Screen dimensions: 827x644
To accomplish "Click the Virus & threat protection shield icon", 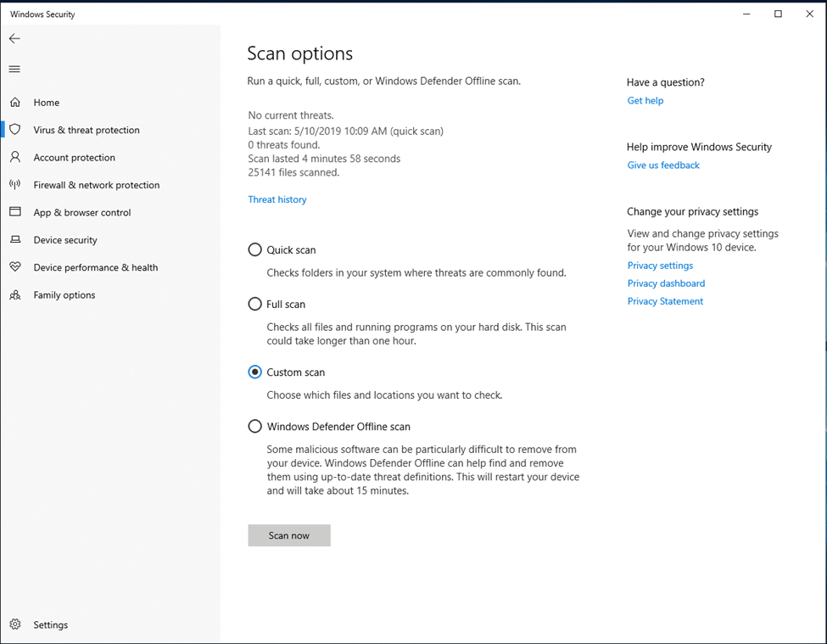I will click(15, 130).
